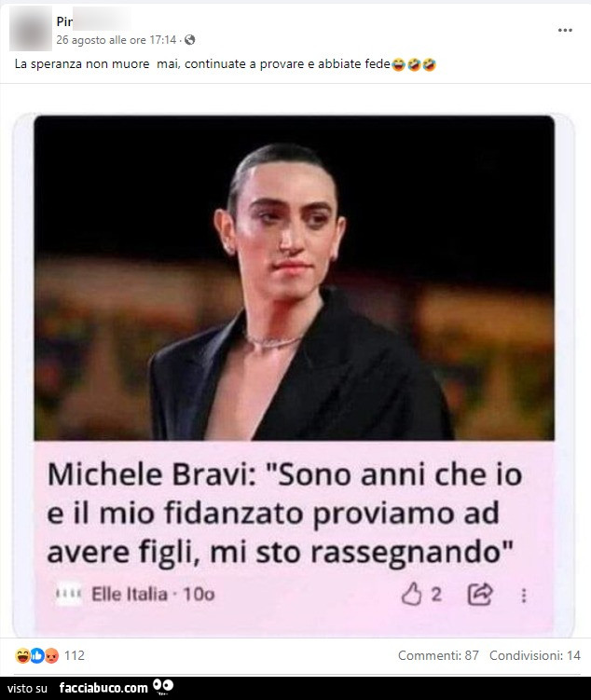Open Commenti: 87 comments

coord(438,655)
